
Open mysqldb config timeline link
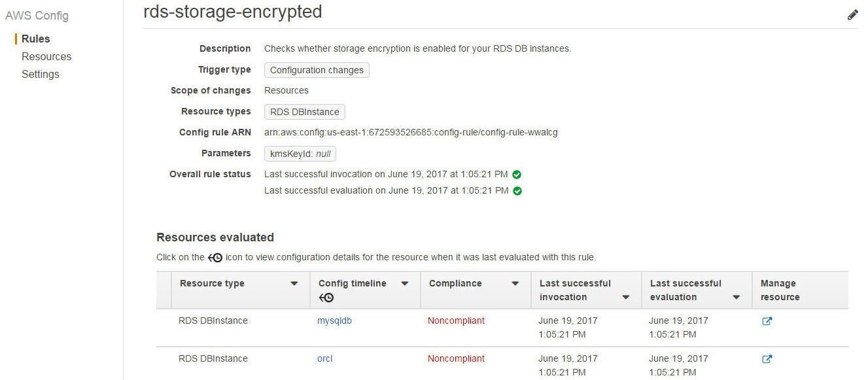[x=334, y=321]
